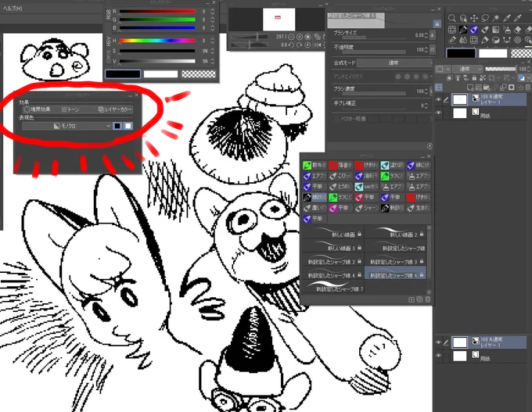Image resolution: width=532 pixels, height=412 pixels.
Task: Adjust 不透明度 stepper arrows
Action: 426,49
